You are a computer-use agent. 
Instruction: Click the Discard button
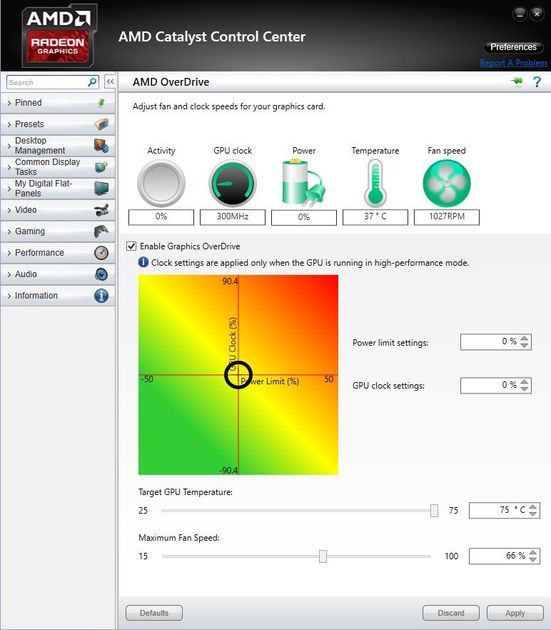point(451,613)
